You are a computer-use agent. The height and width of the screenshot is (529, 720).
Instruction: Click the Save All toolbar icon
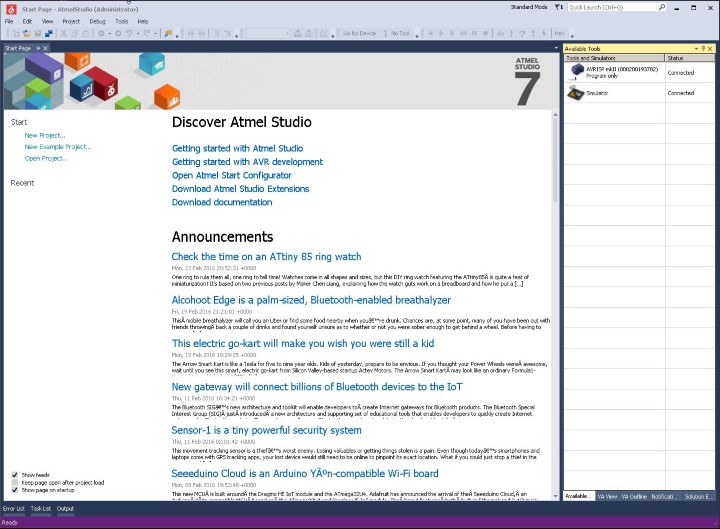pyautogui.click(x=49, y=34)
